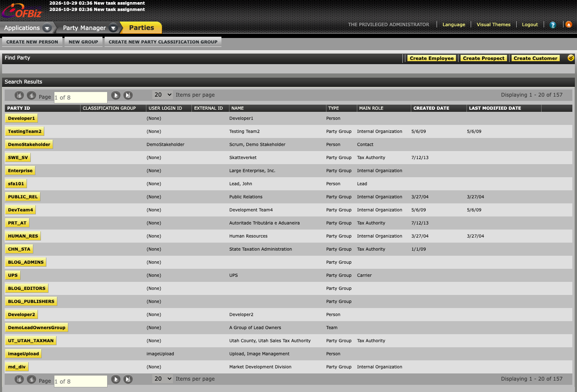Open party SWE_SV
Image resolution: width=577 pixels, height=392 pixels.
pos(18,158)
